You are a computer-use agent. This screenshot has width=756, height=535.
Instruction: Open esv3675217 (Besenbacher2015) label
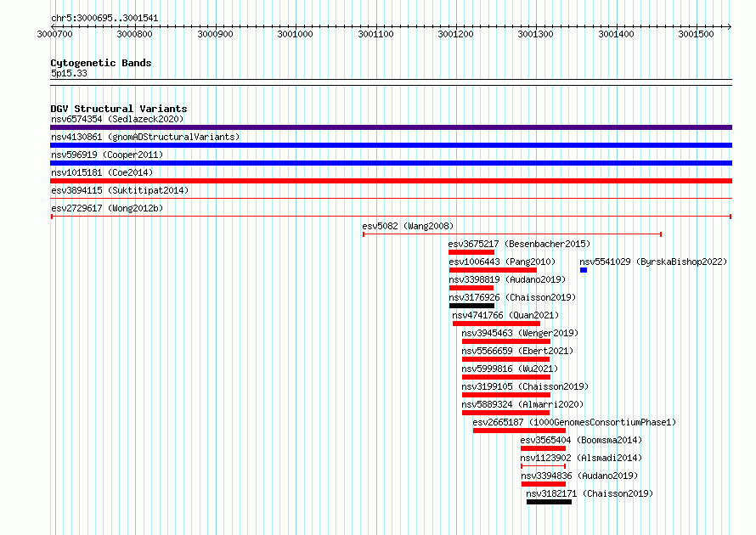pyautogui.click(x=519, y=244)
